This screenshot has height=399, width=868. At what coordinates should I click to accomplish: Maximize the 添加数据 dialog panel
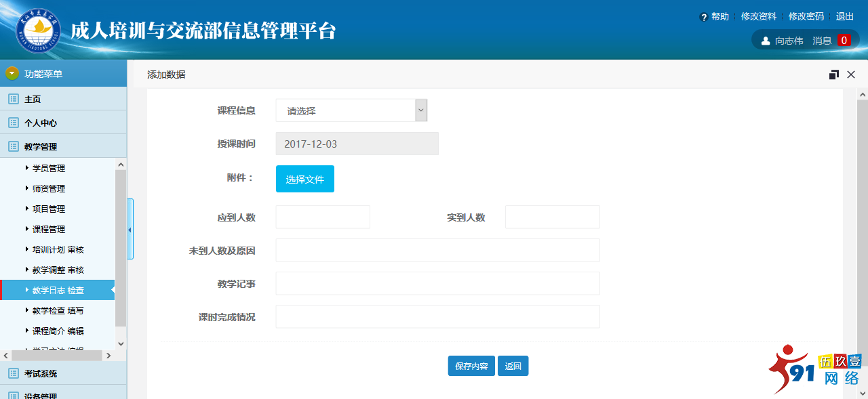click(x=834, y=75)
